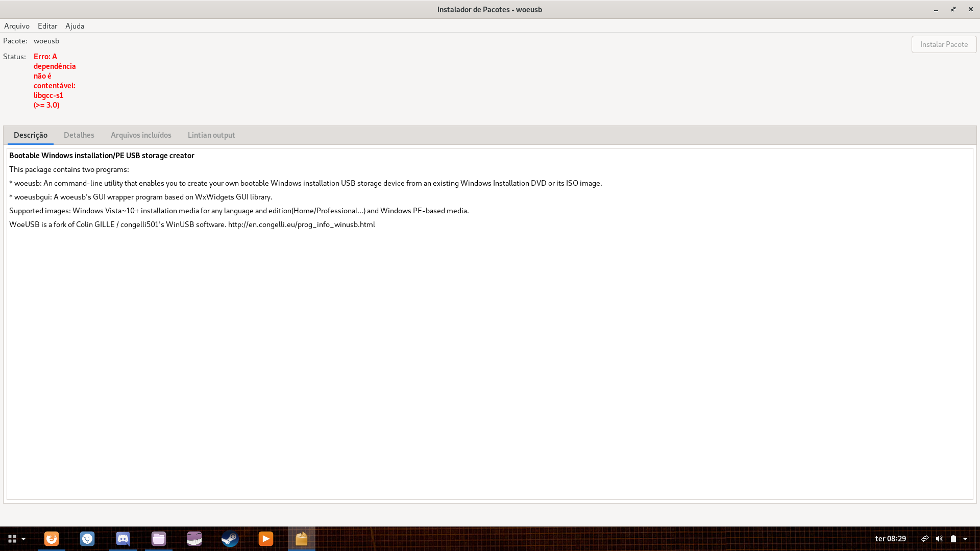Click the battery tray icon
Image resolution: width=980 pixels, height=551 pixels.
point(953,539)
